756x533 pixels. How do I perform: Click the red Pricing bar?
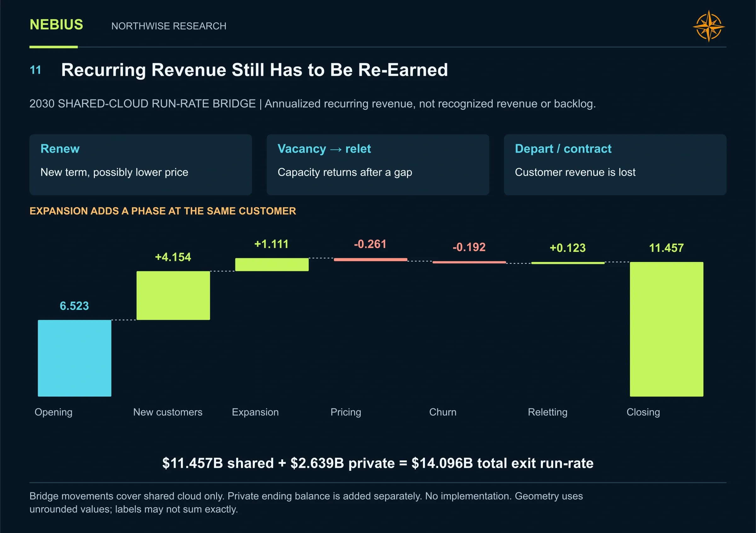pyautogui.click(x=370, y=260)
